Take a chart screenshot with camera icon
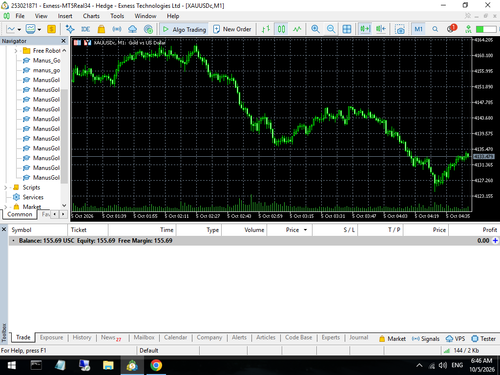Viewport: 500px width, 375px height. [400, 29]
